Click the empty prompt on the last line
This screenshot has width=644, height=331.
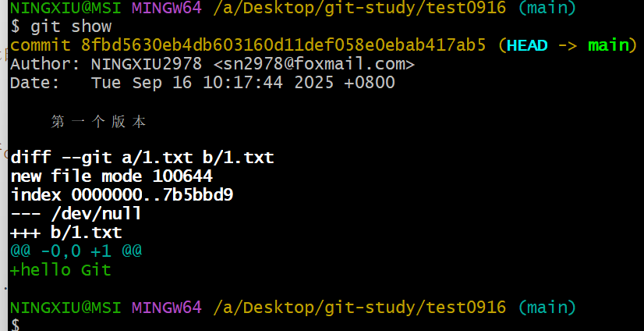(x=16, y=325)
